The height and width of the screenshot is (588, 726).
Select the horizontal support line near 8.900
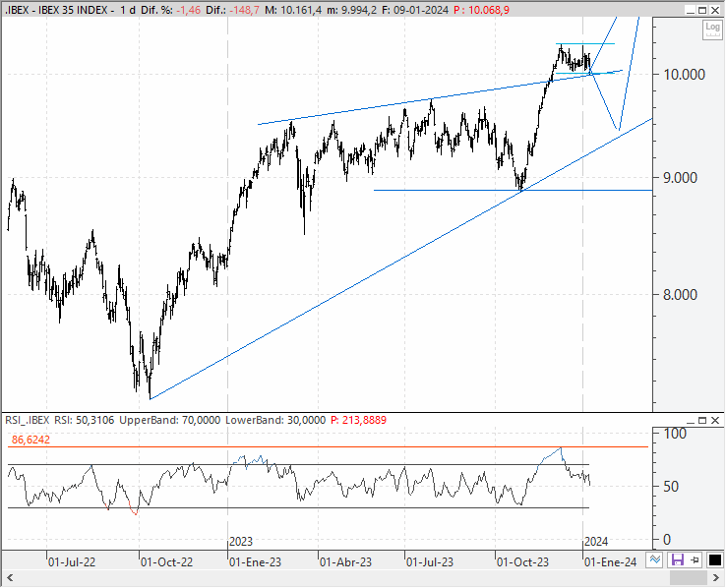click(x=513, y=190)
